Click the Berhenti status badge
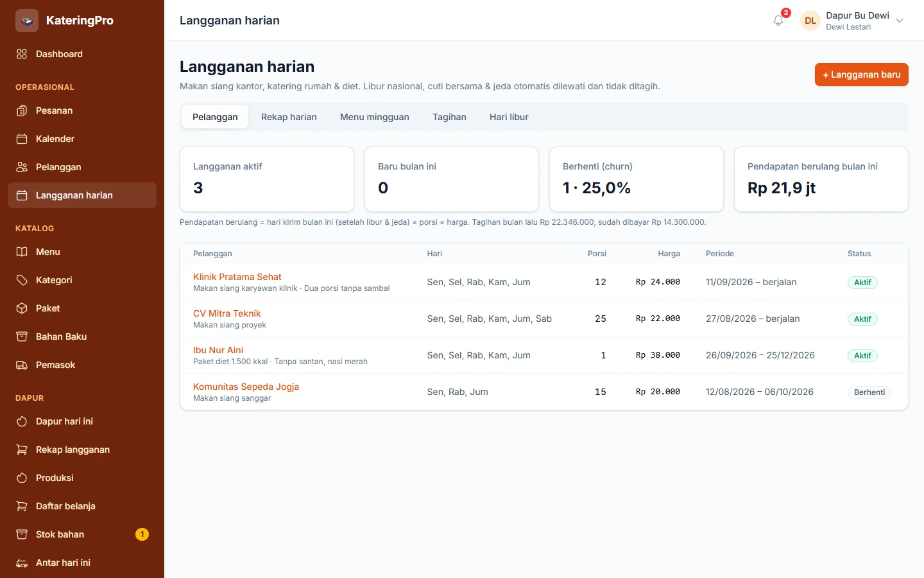 tap(869, 392)
